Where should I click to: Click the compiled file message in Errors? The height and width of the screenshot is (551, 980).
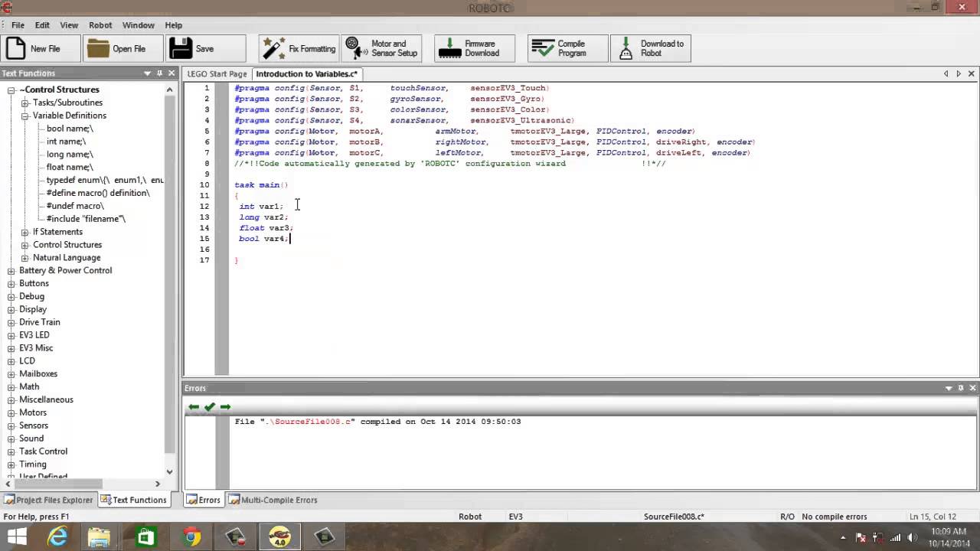(x=377, y=422)
